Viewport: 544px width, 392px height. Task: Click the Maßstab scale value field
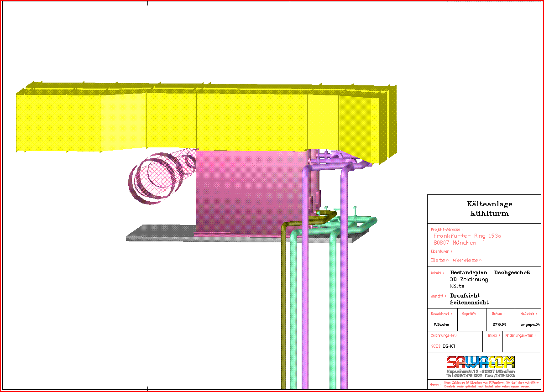click(x=530, y=324)
